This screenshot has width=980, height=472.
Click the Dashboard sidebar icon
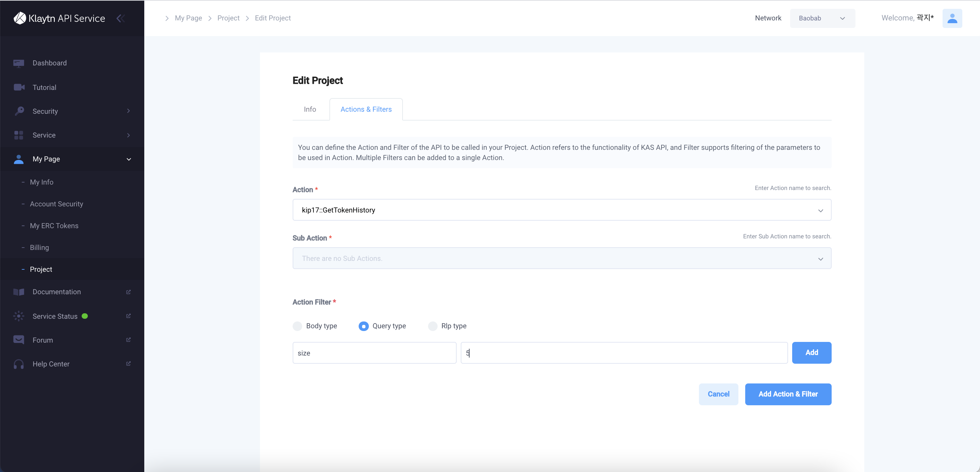(x=19, y=63)
